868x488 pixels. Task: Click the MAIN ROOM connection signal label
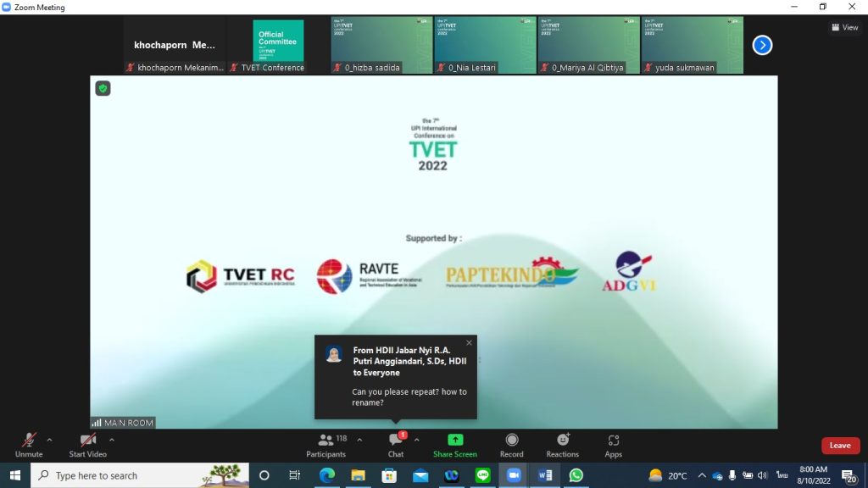(122, 423)
